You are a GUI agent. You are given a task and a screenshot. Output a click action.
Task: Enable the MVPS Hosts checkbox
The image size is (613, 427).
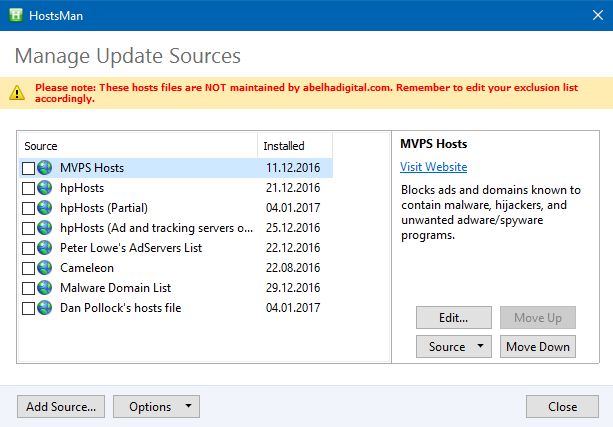pyautogui.click(x=28, y=168)
